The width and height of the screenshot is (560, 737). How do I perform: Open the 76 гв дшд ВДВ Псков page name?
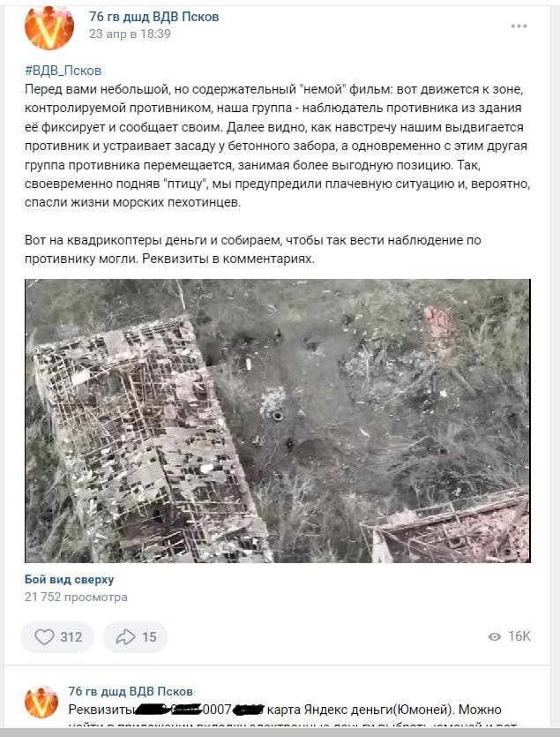[x=154, y=17]
